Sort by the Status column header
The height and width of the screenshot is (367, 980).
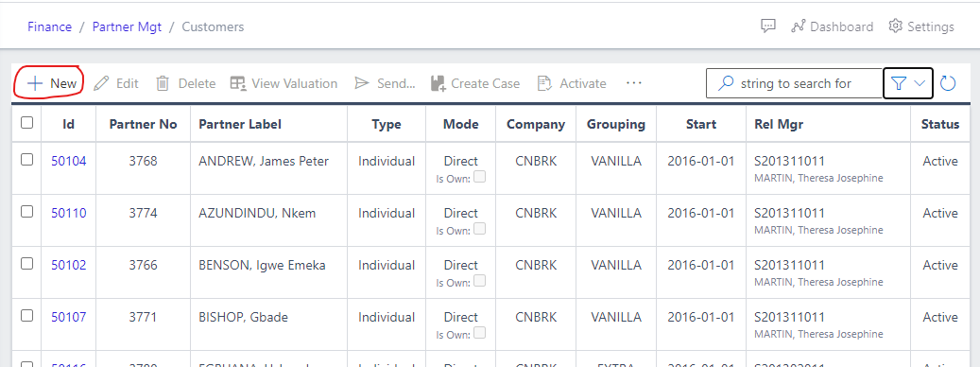[x=940, y=125]
